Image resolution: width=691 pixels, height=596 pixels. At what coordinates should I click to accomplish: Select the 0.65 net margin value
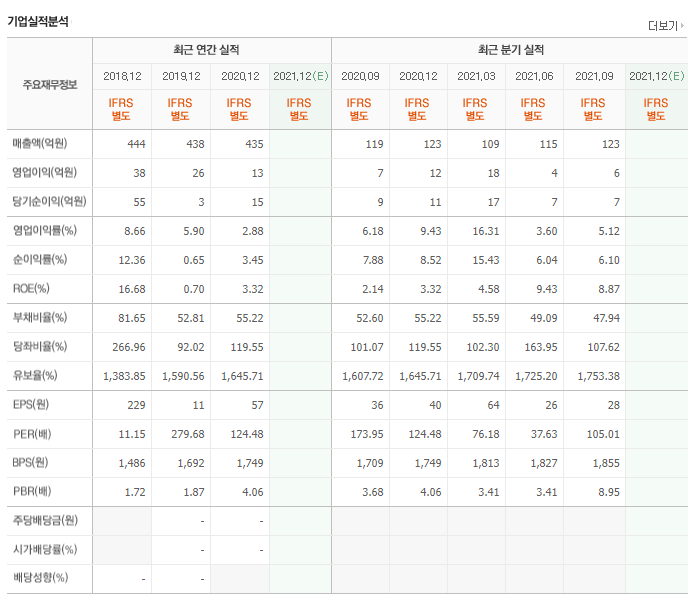(x=194, y=260)
